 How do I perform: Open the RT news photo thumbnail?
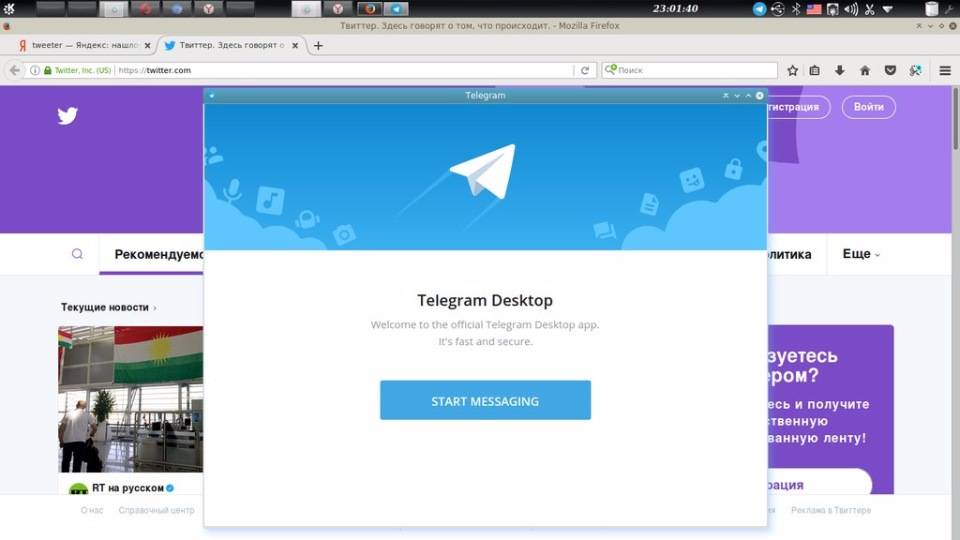pyautogui.click(x=130, y=399)
